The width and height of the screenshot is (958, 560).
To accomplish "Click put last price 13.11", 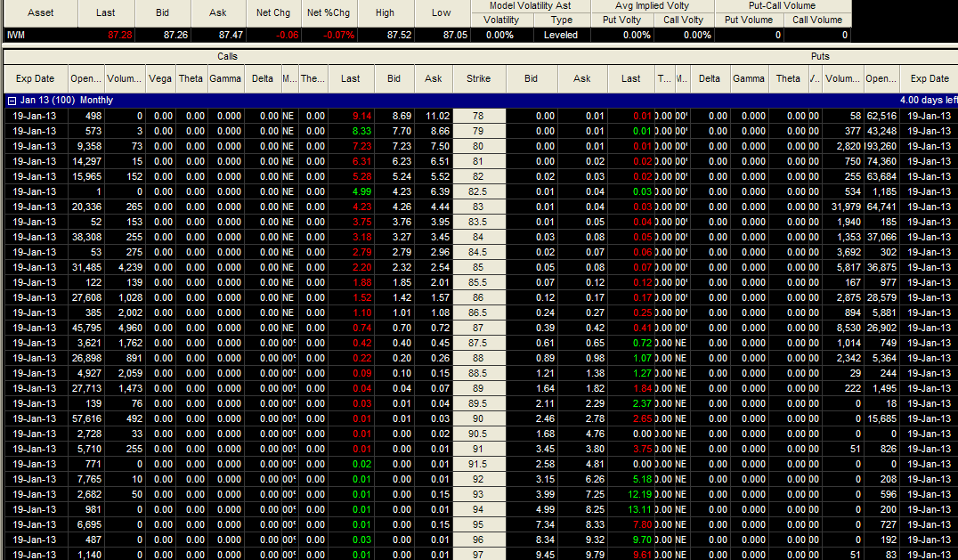I will (x=639, y=510).
